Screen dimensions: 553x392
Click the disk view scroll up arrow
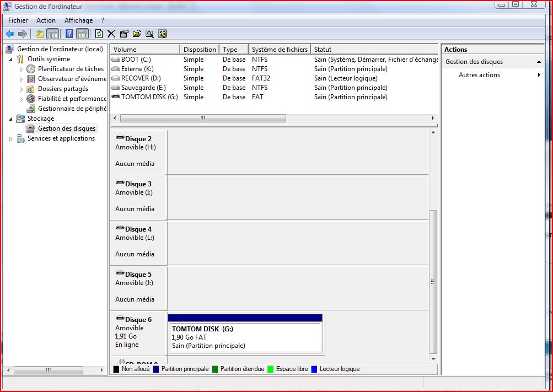click(x=433, y=133)
